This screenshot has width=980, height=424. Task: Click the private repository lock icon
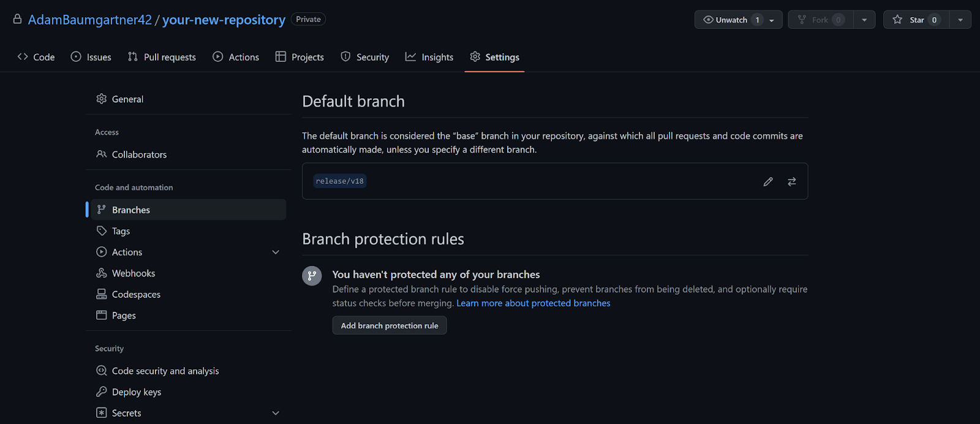click(18, 19)
